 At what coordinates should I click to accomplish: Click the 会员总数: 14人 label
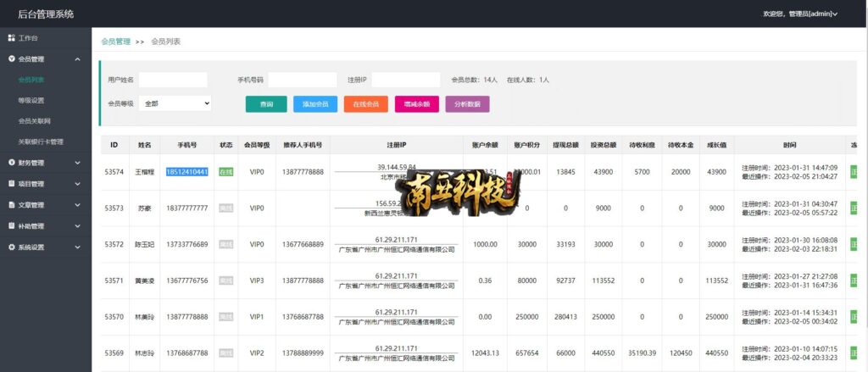[x=475, y=80]
